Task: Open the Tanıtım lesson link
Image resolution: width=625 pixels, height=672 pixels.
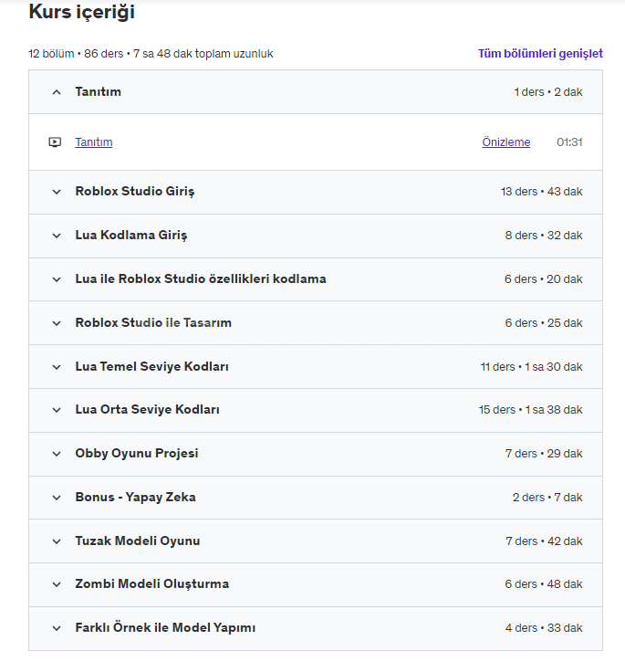Action: pyautogui.click(x=94, y=142)
